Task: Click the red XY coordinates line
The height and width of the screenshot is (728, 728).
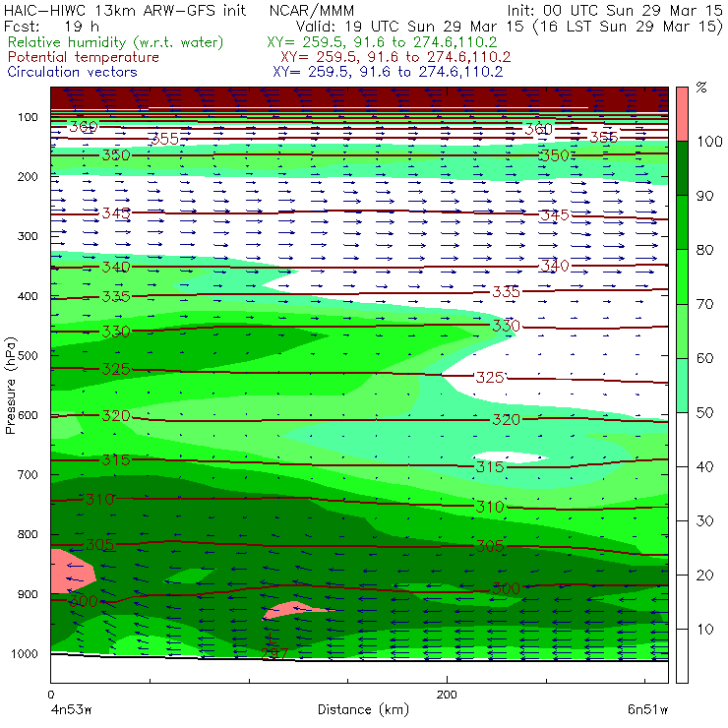Action: (395, 57)
